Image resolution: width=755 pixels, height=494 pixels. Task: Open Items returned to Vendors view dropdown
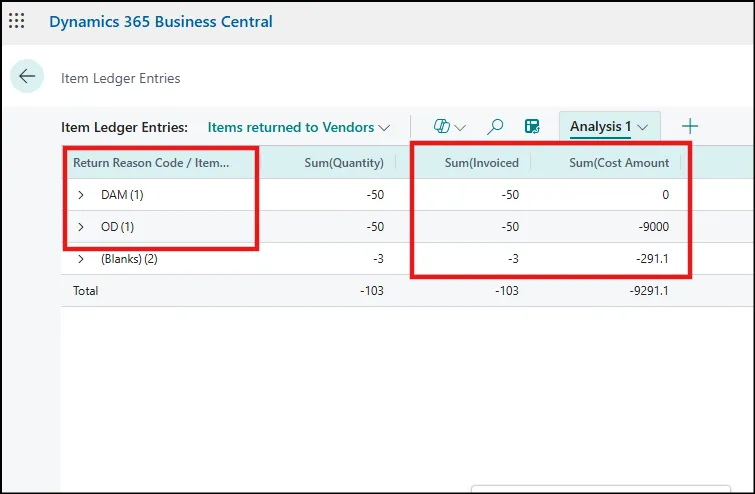(299, 128)
